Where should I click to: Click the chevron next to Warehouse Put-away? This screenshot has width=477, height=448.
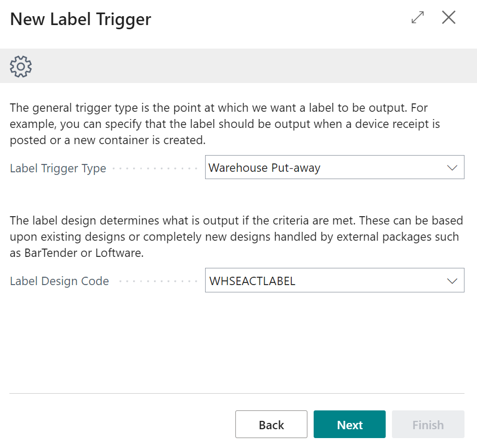point(452,167)
